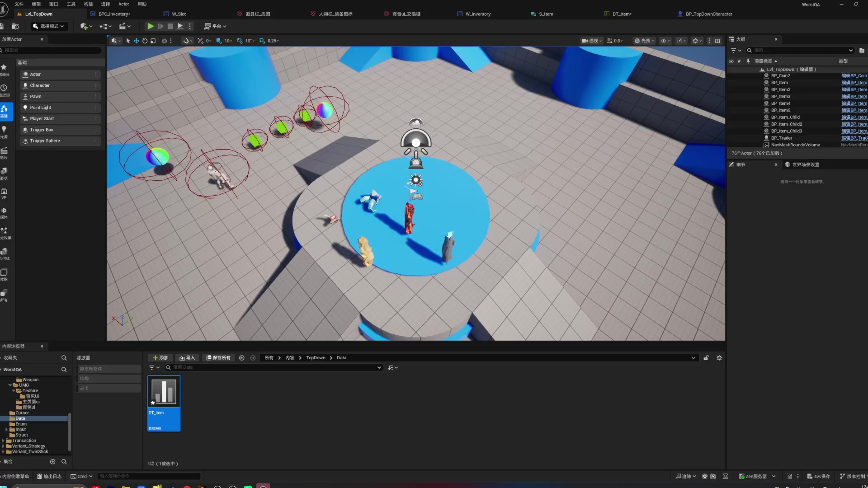Toggle grid snapping icon
Viewport: 868px width, 488px height.
219,41
